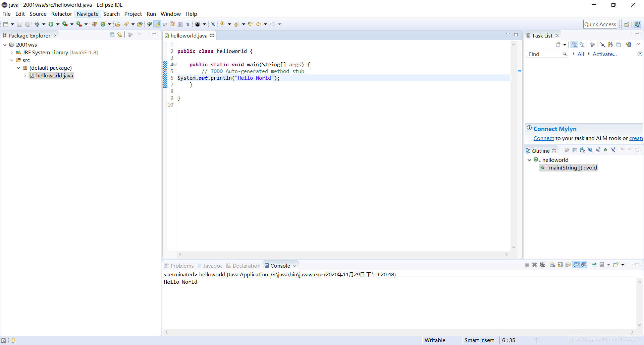Open the Debug button dropdown arrow
This screenshot has height=345, width=644.
[x=44, y=24]
